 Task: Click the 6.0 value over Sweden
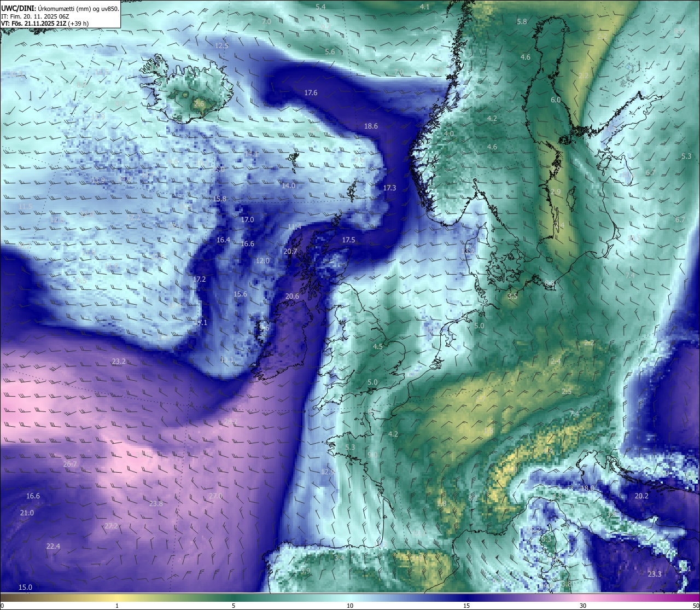(x=556, y=100)
